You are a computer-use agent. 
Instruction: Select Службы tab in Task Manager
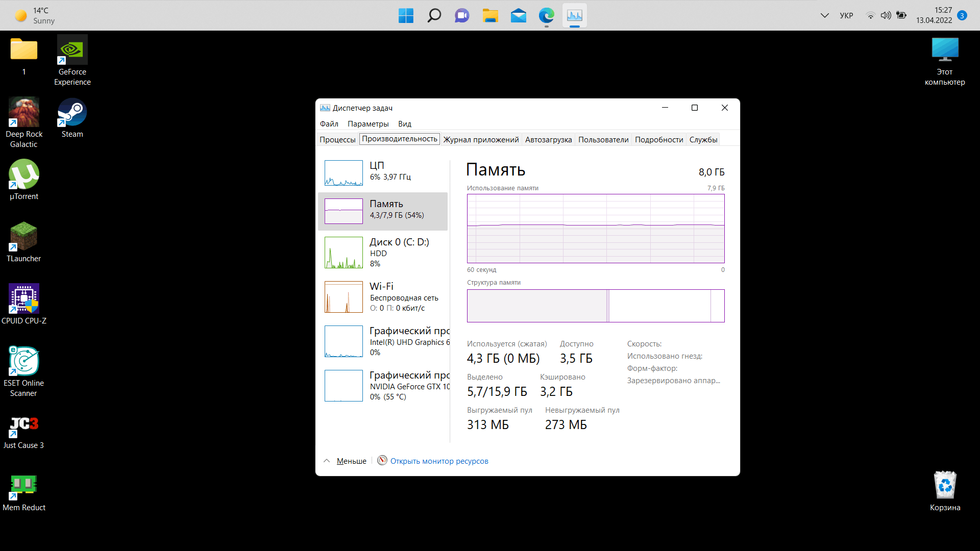tap(704, 139)
